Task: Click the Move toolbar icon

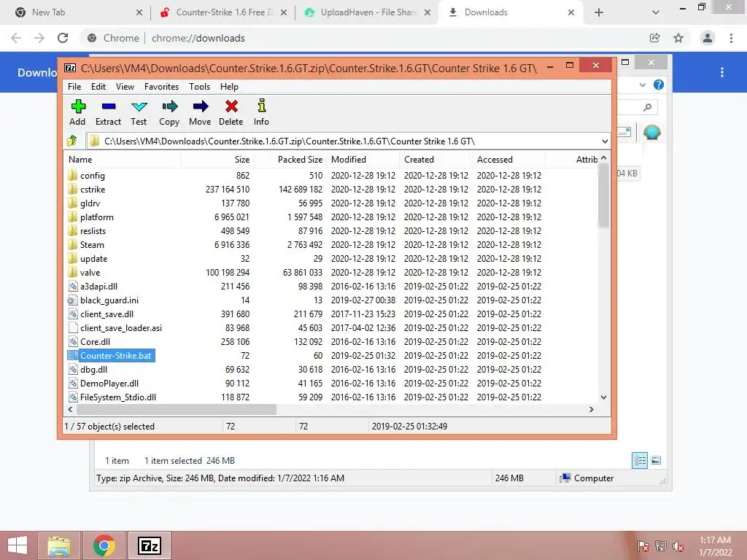Action: pyautogui.click(x=200, y=106)
